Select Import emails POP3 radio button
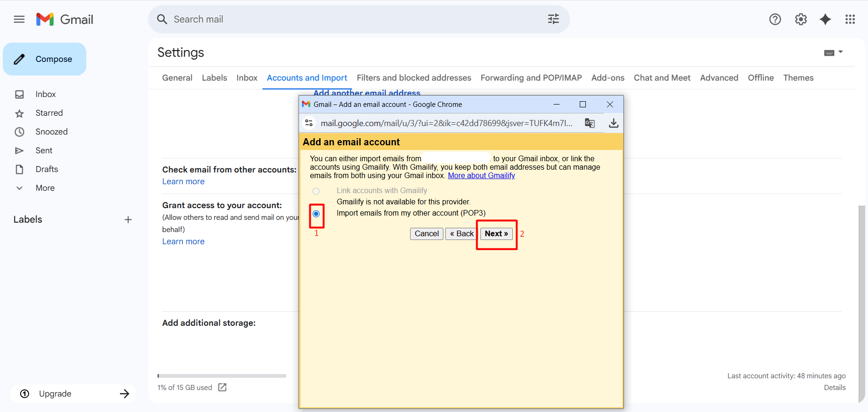Image resolution: width=868 pixels, height=412 pixels. click(316, 214)
